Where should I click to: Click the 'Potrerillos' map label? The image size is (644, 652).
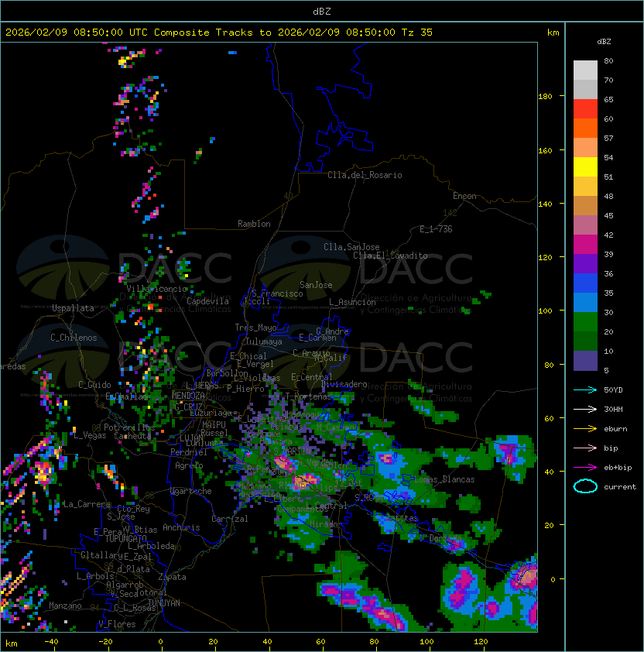[x=129, y=427]
